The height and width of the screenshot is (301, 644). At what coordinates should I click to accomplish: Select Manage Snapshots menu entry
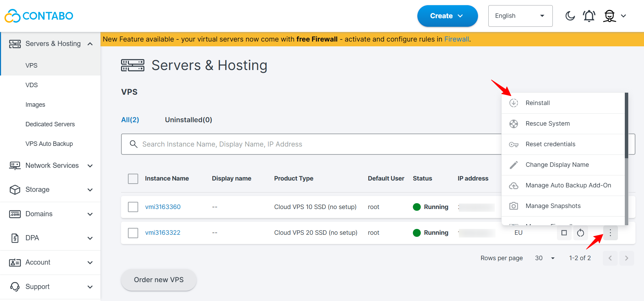pyautogui.click(x=563, y=206)
